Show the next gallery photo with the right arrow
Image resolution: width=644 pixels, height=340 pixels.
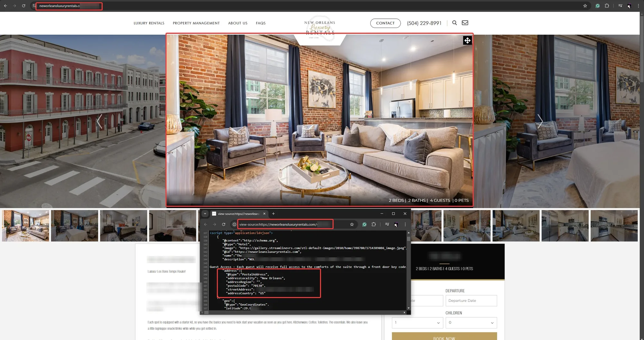click(x=540, y=121)
